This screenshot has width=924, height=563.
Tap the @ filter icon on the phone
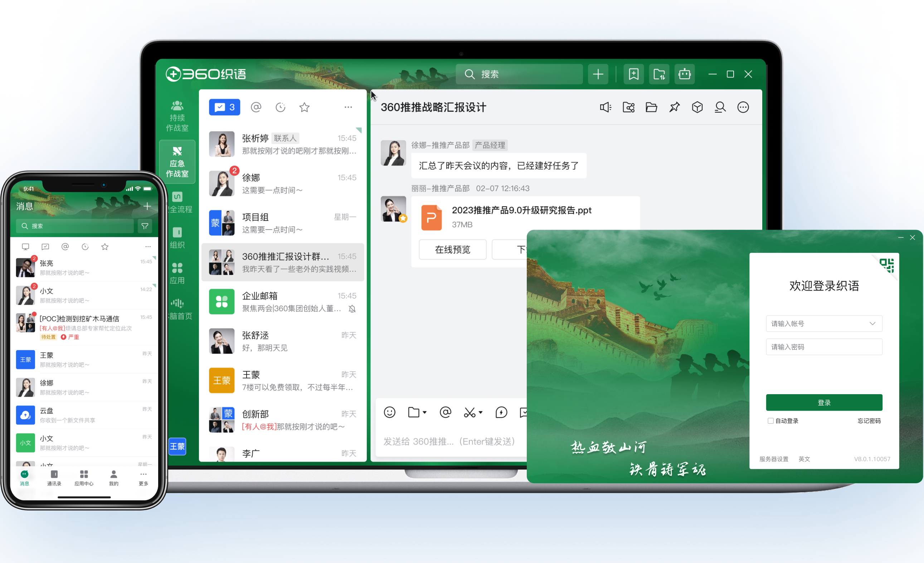(x=65, y=247)
